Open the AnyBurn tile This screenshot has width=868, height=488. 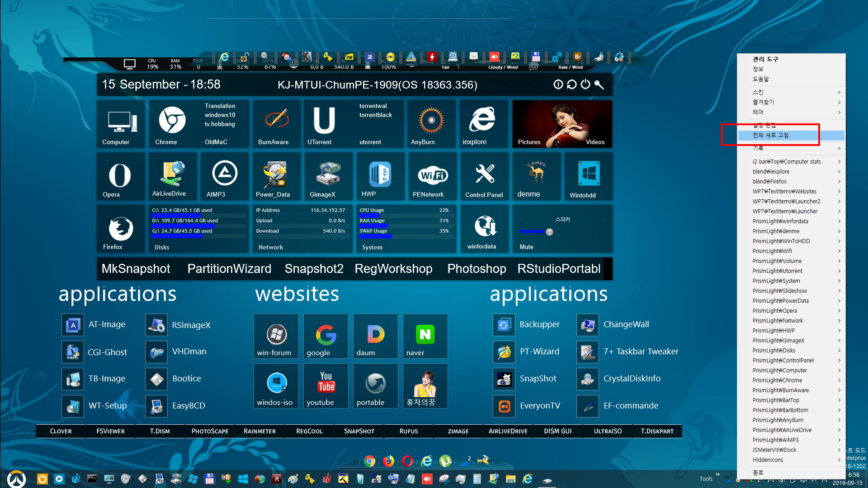[431, 124]
